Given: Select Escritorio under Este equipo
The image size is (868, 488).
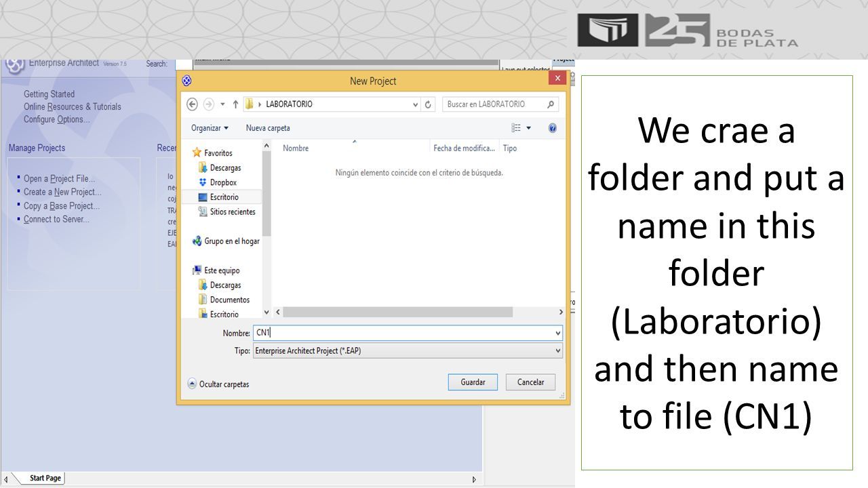Looking at the screenshot, I should [224, 314].
